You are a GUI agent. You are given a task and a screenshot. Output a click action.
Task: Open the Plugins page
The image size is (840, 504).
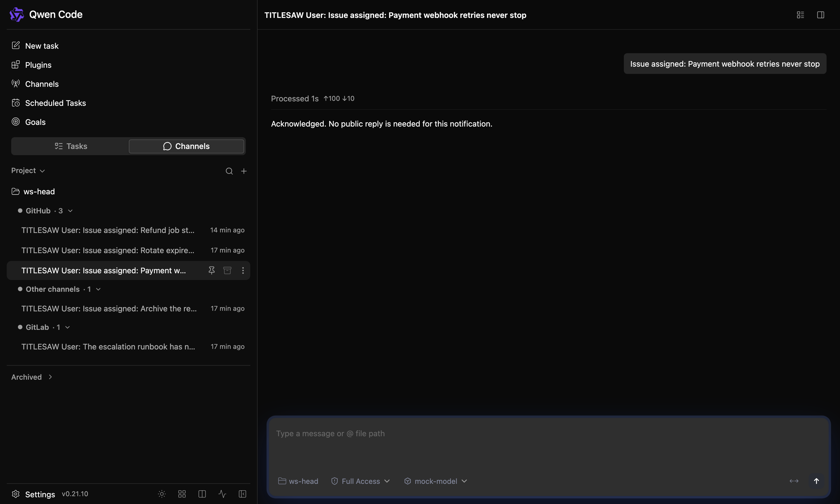(x=32, y=65)
